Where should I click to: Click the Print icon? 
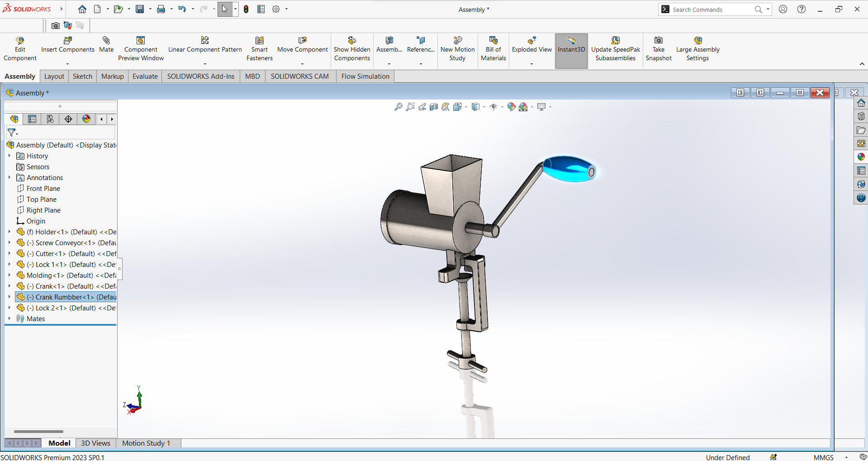pos(161,9)
